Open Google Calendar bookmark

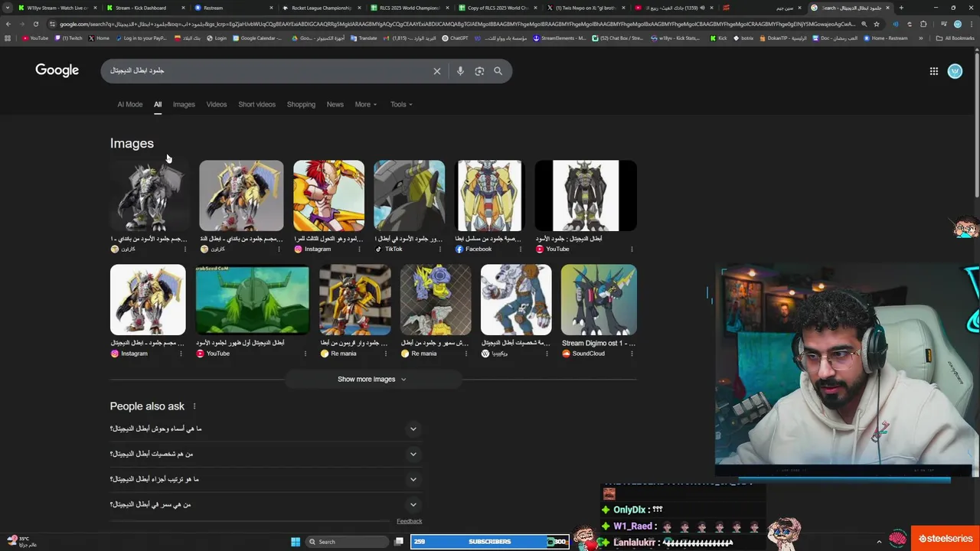click(257, 37)
